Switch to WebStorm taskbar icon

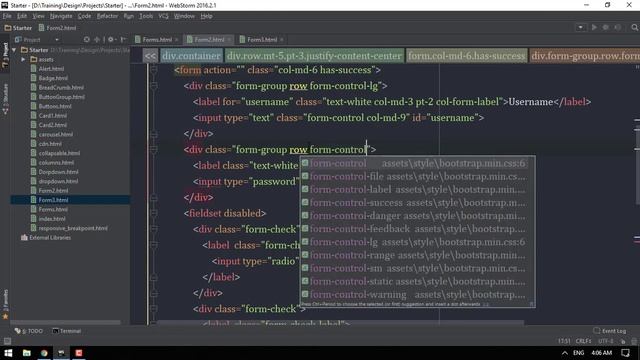click(62, 353)
